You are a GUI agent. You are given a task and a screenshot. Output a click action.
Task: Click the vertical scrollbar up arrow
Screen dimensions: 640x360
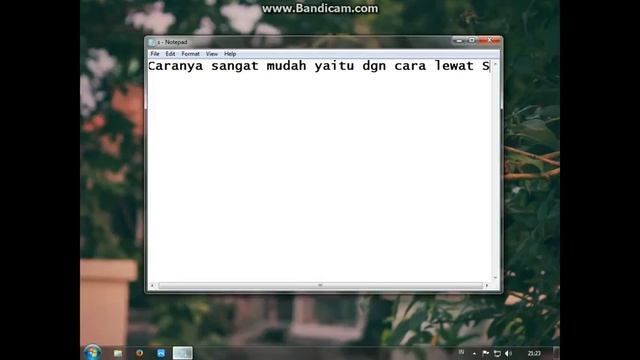[x=495, y=64]
